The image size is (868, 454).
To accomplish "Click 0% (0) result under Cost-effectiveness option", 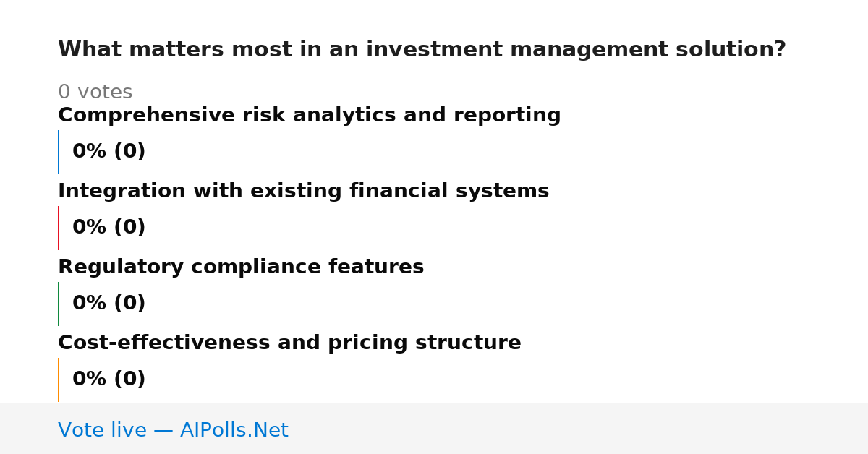I will (x=109, y=380).
